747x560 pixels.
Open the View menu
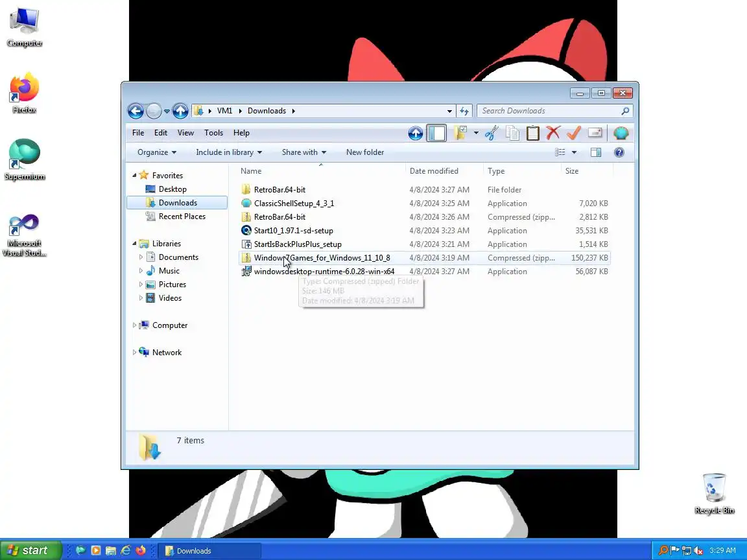(186, 133)
